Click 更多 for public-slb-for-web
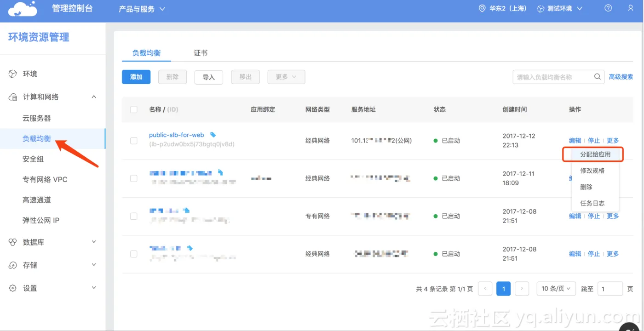 point(613,140)
